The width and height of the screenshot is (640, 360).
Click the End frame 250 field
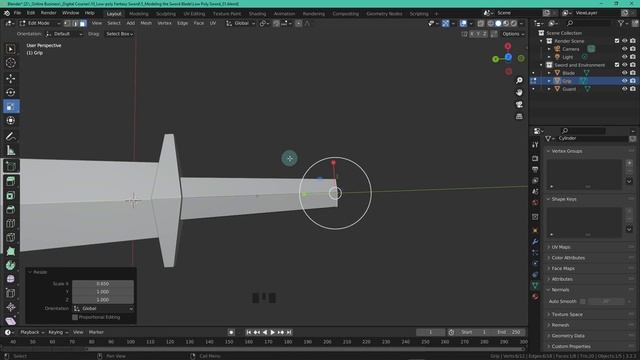click(x=508, y=332)
